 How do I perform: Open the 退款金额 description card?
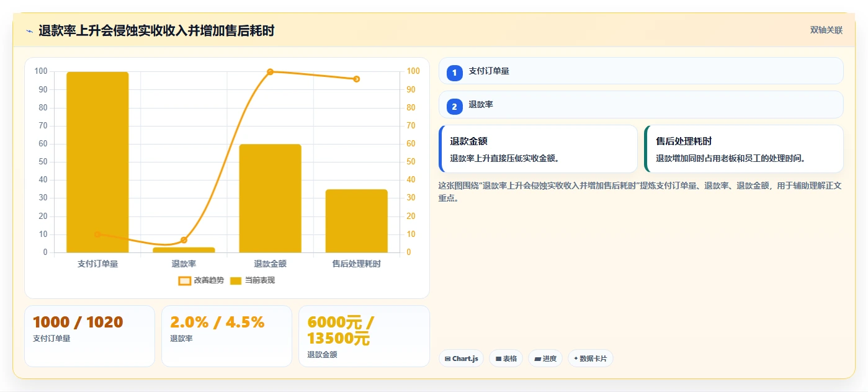(538, 149)
